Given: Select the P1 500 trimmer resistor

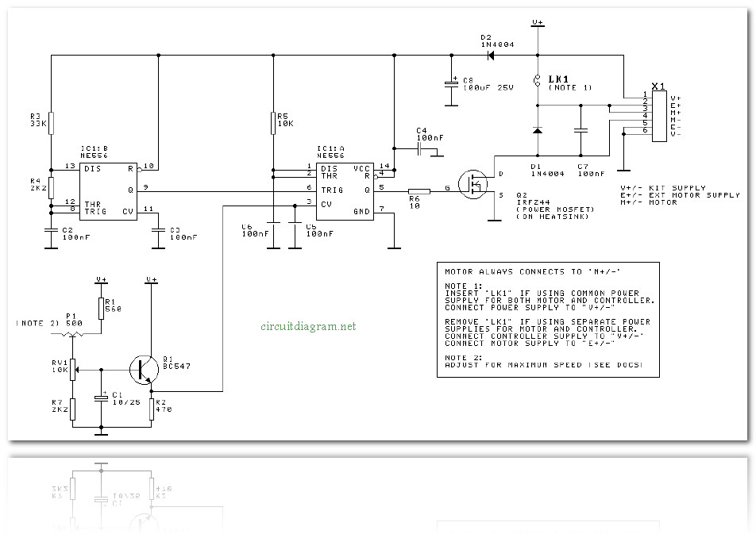Looking at the screenshot, I should 72,336.
